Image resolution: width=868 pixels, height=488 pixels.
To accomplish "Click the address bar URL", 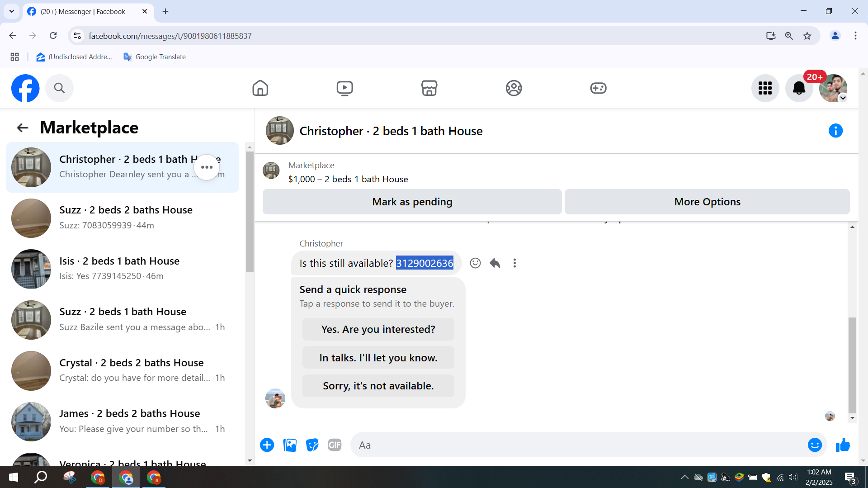I will [x=170, y=36].
